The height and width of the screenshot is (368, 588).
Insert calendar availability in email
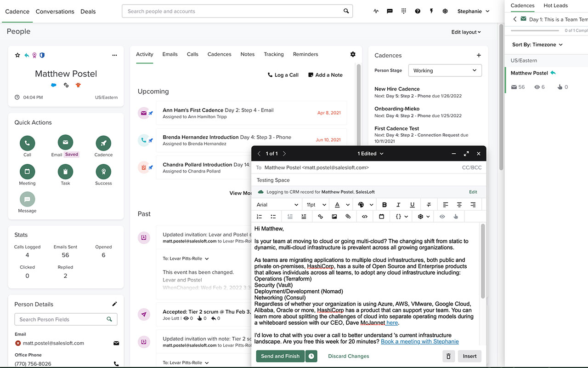[381, 217]
